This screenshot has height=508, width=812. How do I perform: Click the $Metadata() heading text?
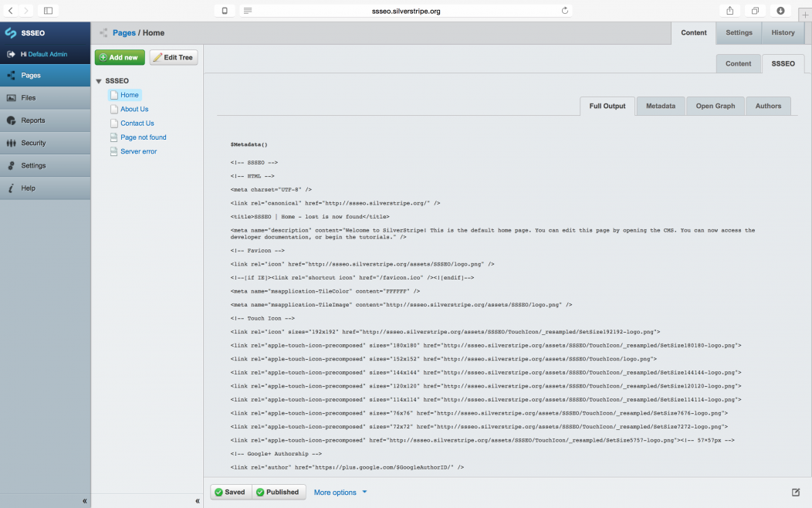tap(249, 144)
